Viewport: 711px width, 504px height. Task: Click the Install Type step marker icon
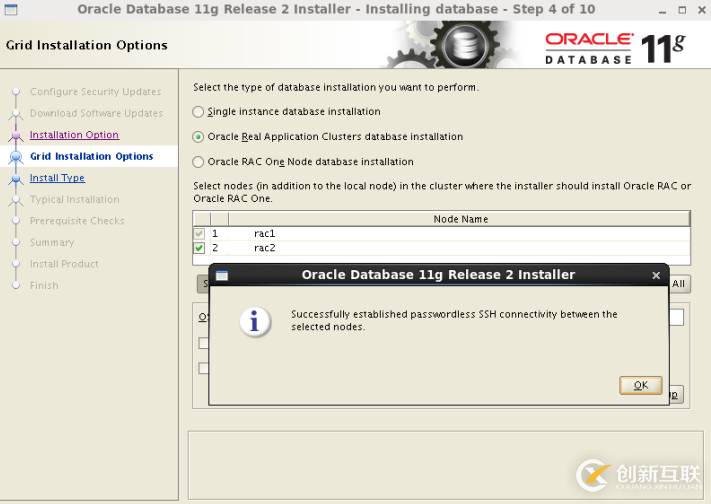click(16, 178)
